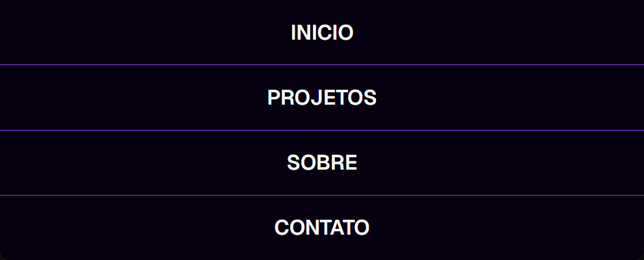Select the second menu row, PROJETOS

[322, 97]
